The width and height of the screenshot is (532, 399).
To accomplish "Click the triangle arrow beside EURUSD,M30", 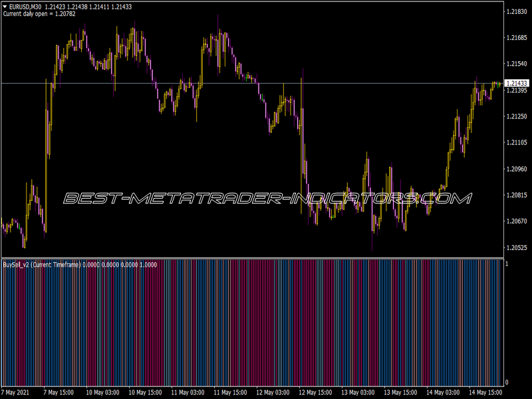I will [5, 7].
